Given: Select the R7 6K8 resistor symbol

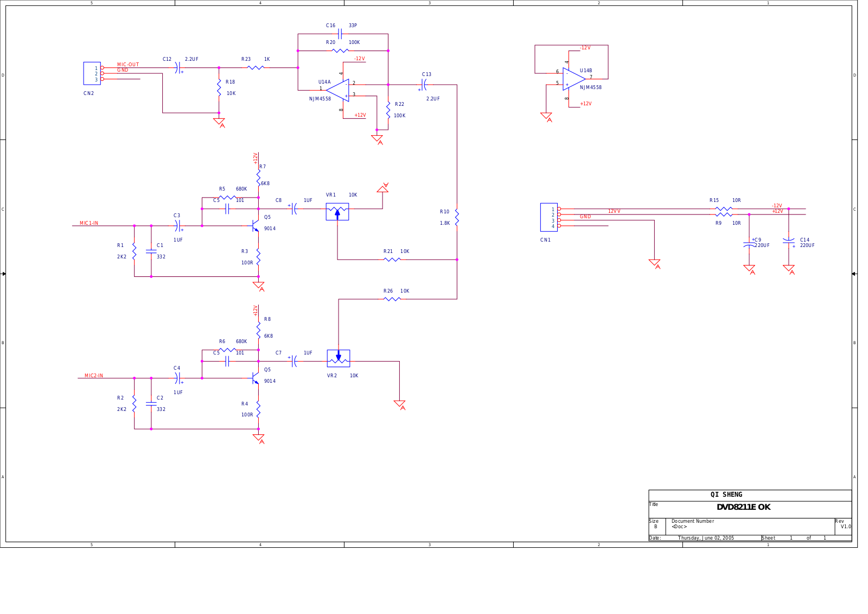Looking at the screenshot, I should tap(258, 178).
